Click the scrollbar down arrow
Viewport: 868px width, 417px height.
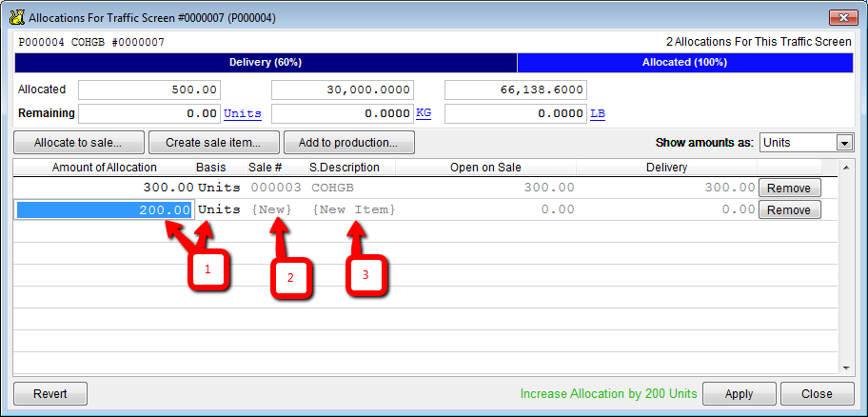click(x=845, y=367)
